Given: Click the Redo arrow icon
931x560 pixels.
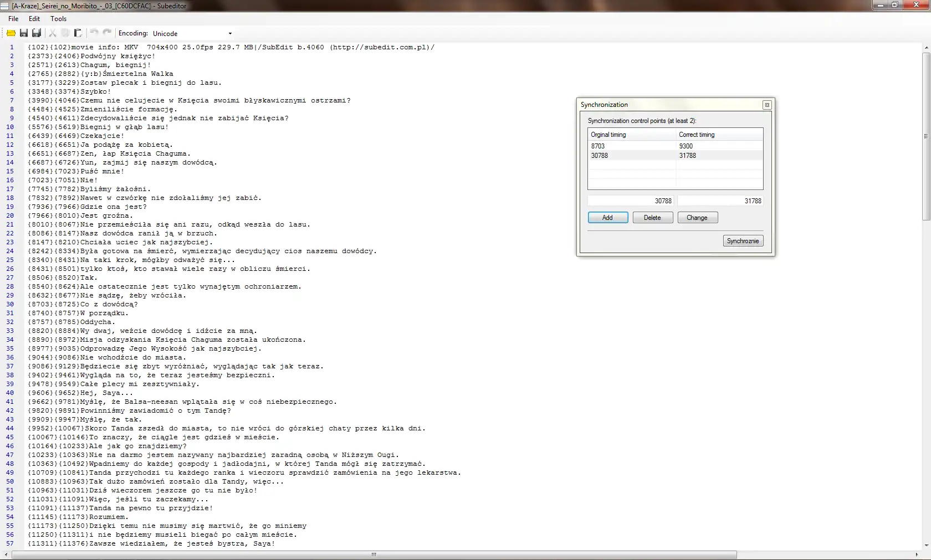Looking at the screenshot, I should [x=107, y=33].
